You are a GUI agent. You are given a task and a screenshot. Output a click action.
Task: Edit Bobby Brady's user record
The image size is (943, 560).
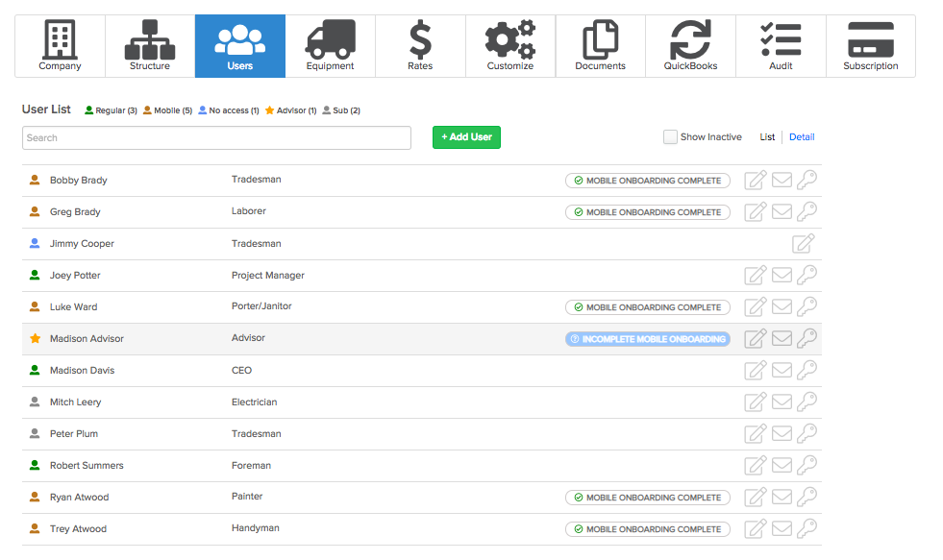(756, 180)
